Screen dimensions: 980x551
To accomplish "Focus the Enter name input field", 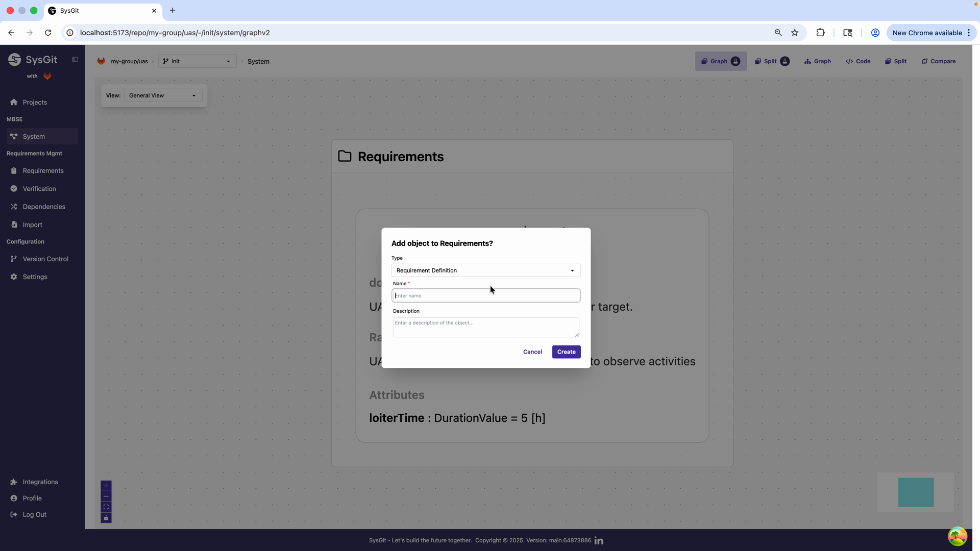I will point(485,295).
